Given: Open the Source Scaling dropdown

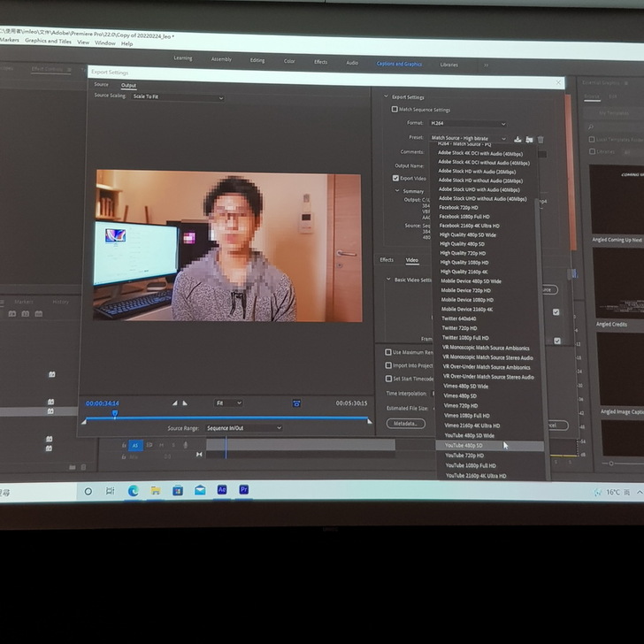Looking at the screenshot, I should (x=178, y=97).
